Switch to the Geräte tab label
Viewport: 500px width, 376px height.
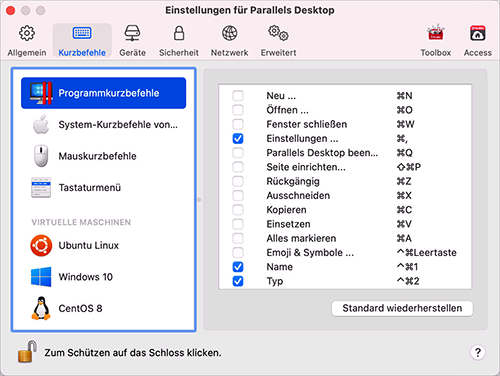click(x=132, y=53)
